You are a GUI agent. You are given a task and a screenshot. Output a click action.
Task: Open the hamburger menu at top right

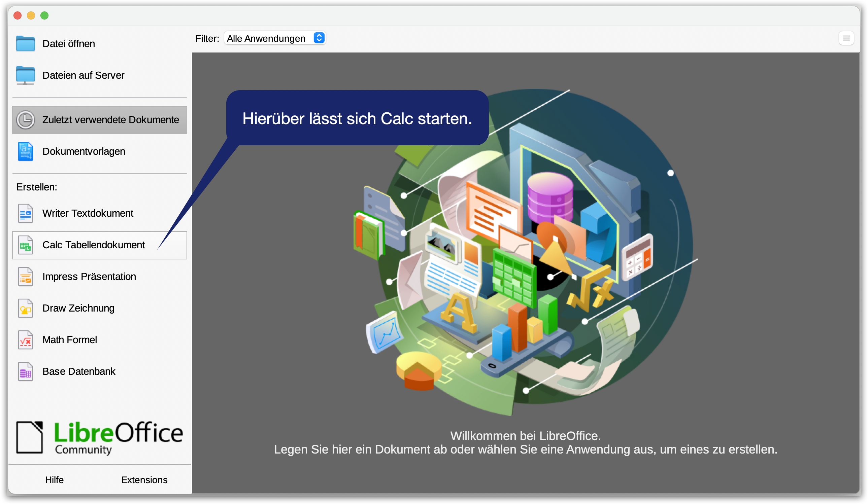point(846,38)
